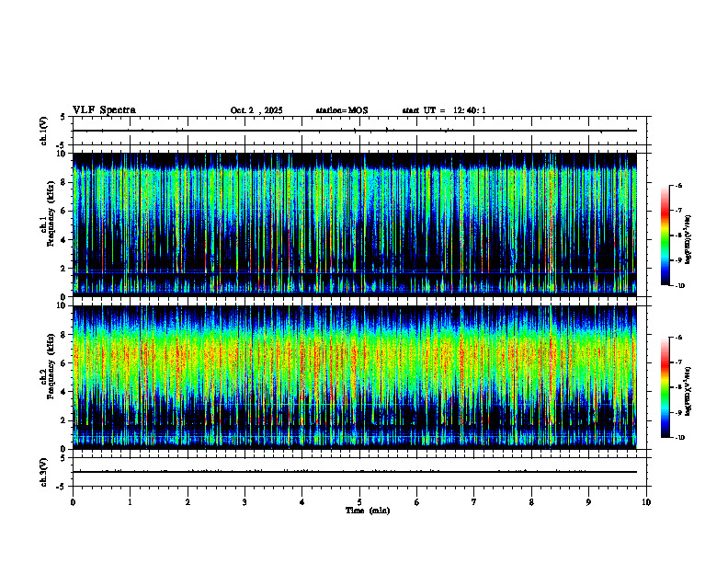
Task: Click time axis tick label "5"
Action: coord(359,502)
